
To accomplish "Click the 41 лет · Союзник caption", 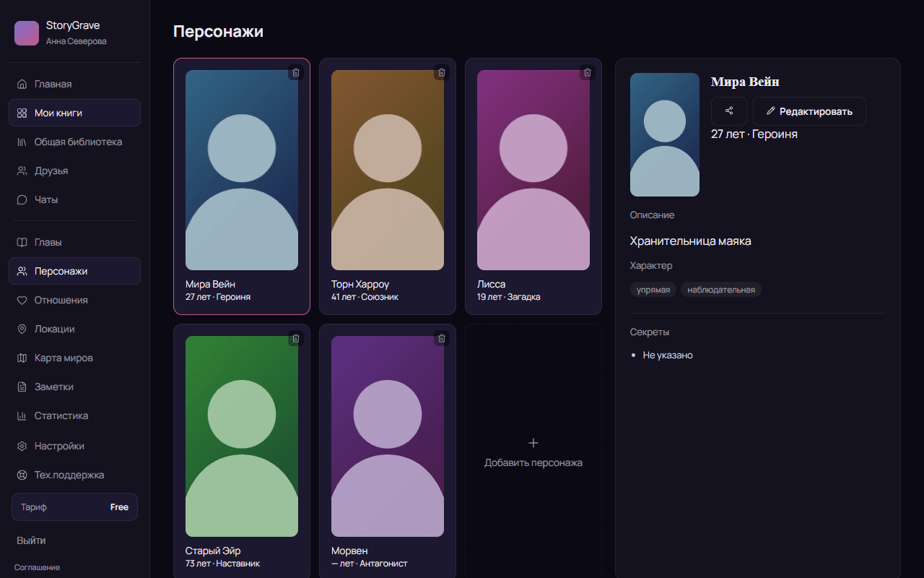I will point(365,297).
